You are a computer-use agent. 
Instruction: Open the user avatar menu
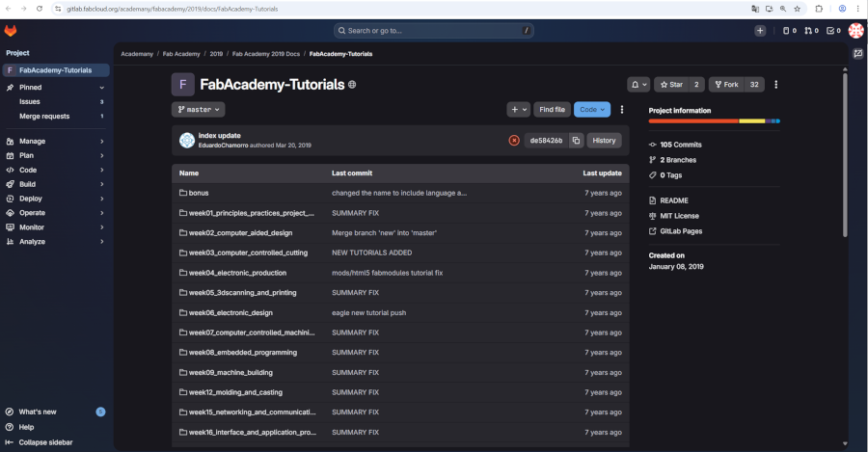coord(855,31)
